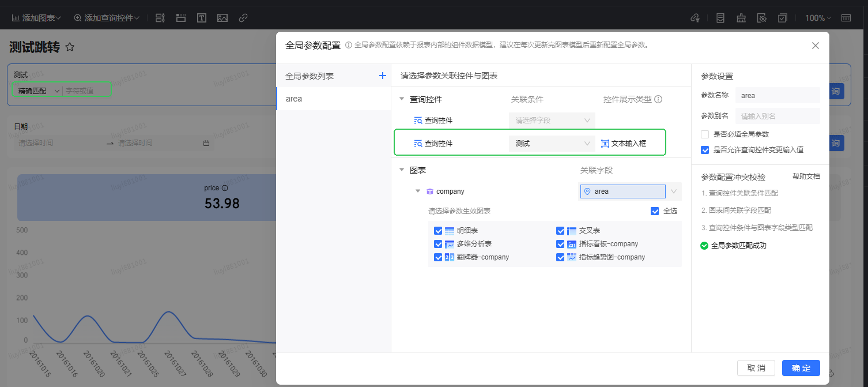Image resolution: width=868 pixels, height=387 pixels.
Task: Toggle the 全选 checkbox
Action: (655, 211)
